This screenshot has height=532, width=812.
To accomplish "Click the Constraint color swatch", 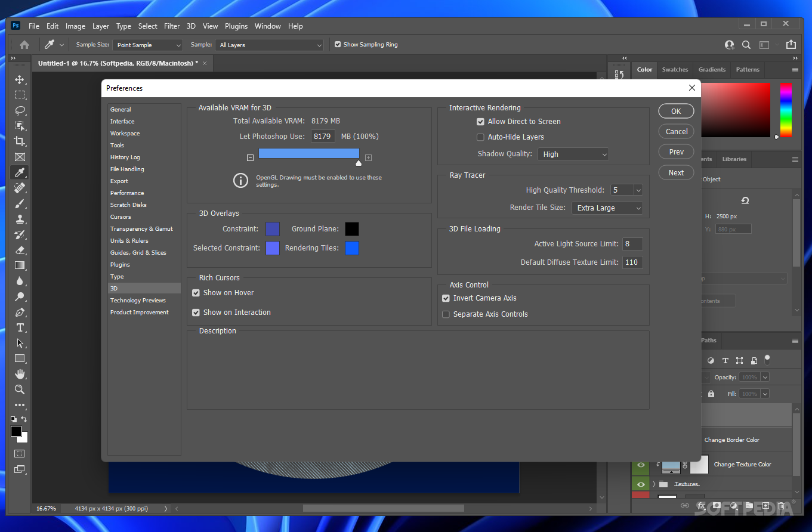I will 272,229.
